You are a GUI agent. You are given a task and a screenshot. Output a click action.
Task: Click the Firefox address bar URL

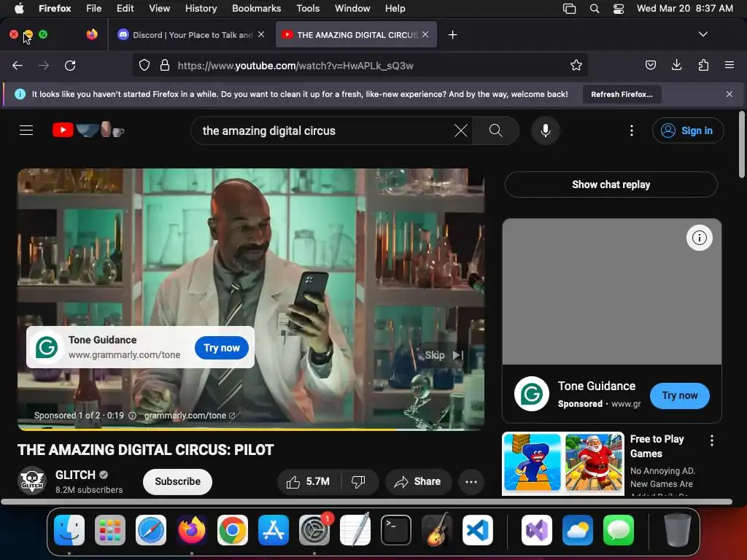tap(295, 66)
